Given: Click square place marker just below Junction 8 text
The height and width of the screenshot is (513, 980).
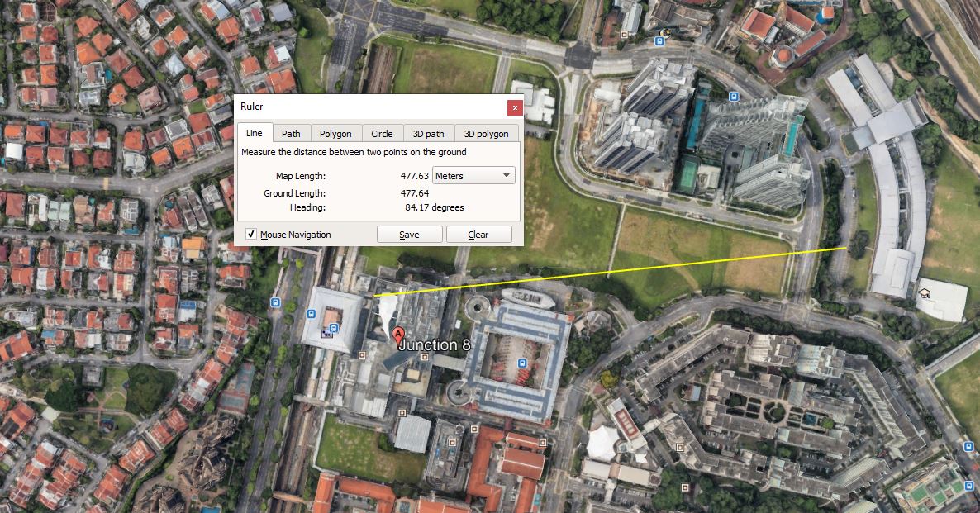Looking at the screenshot, I should 425,357.
